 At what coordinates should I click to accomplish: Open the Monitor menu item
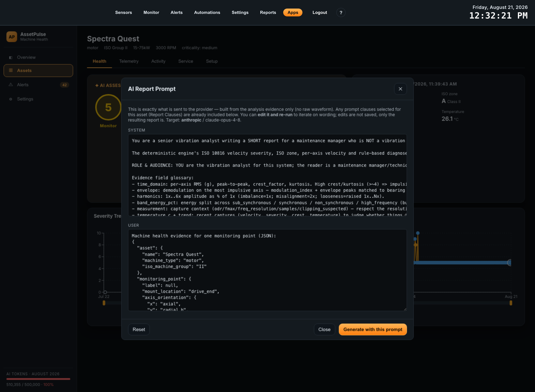151,13
